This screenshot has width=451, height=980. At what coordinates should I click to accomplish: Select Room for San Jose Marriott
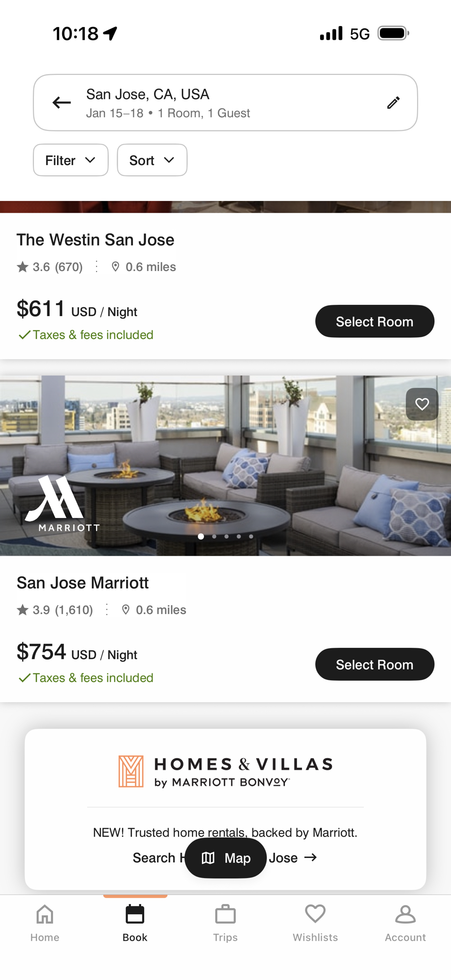click(375, 664)
